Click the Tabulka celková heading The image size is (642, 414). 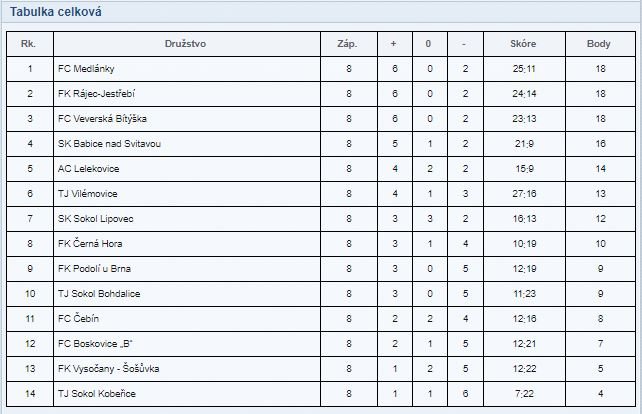tap(56, 11)
